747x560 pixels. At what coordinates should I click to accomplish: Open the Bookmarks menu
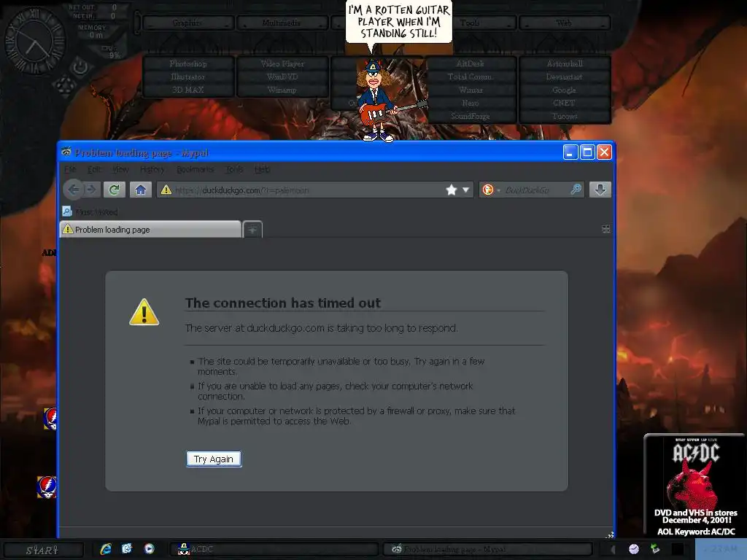[195, 169]
